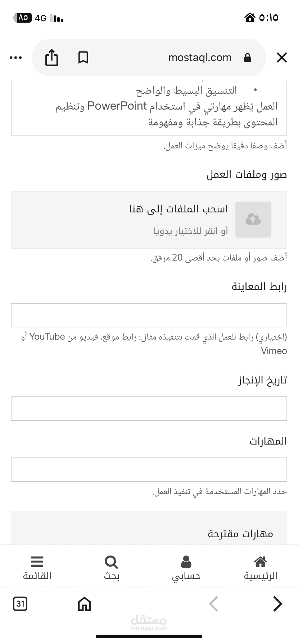Click the cloud upload icon
This screenshot has width=298, height=644.
point(253,220)
